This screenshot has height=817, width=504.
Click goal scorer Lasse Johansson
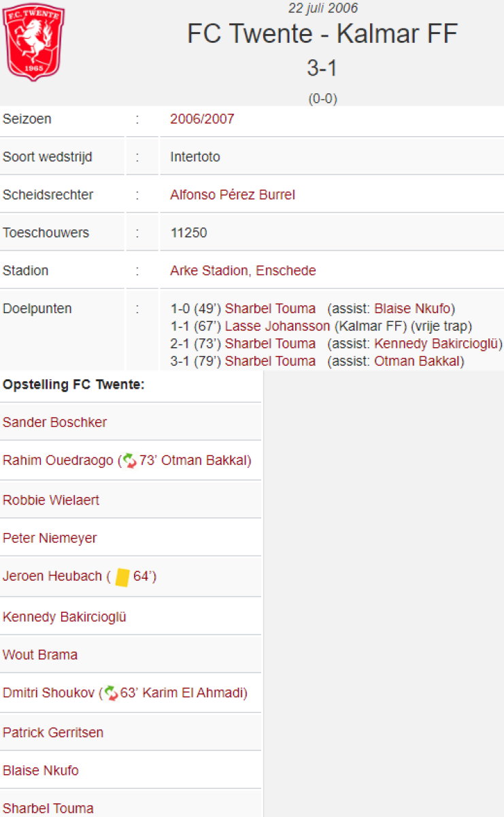278,326
